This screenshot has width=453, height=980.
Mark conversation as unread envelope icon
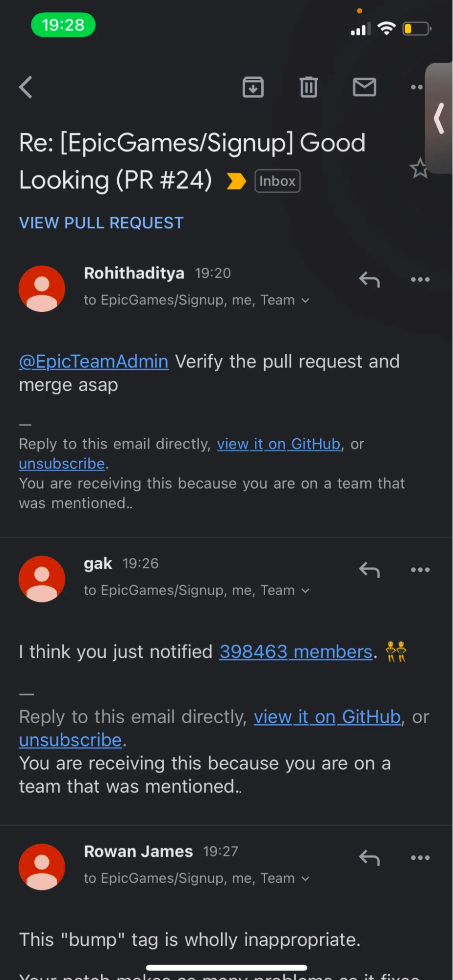(x=364, y=88)
